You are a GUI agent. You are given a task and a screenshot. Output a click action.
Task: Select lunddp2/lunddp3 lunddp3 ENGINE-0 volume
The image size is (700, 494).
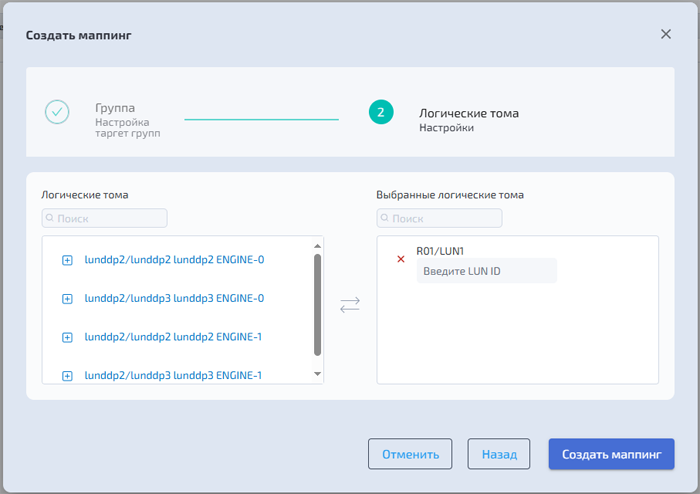(x=174, y=298)
